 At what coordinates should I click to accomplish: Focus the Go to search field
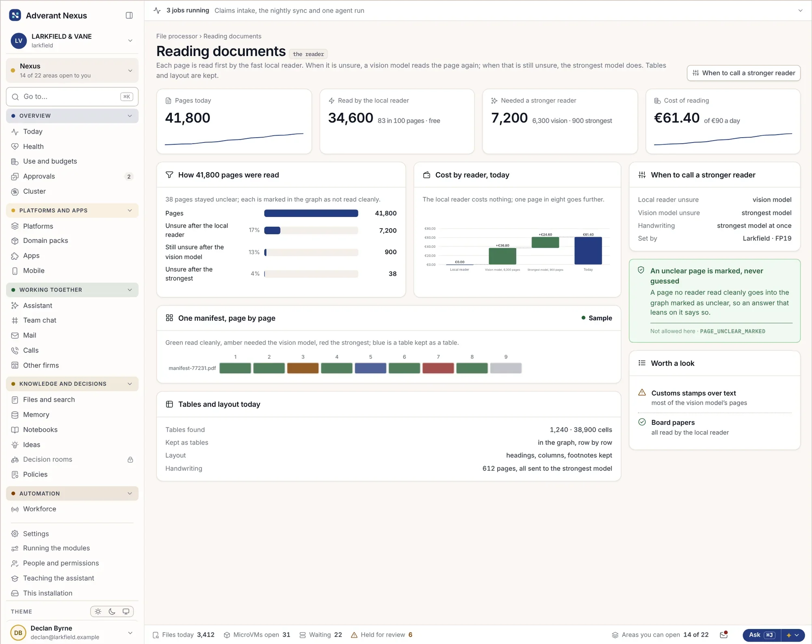click(x=72, y=97)
